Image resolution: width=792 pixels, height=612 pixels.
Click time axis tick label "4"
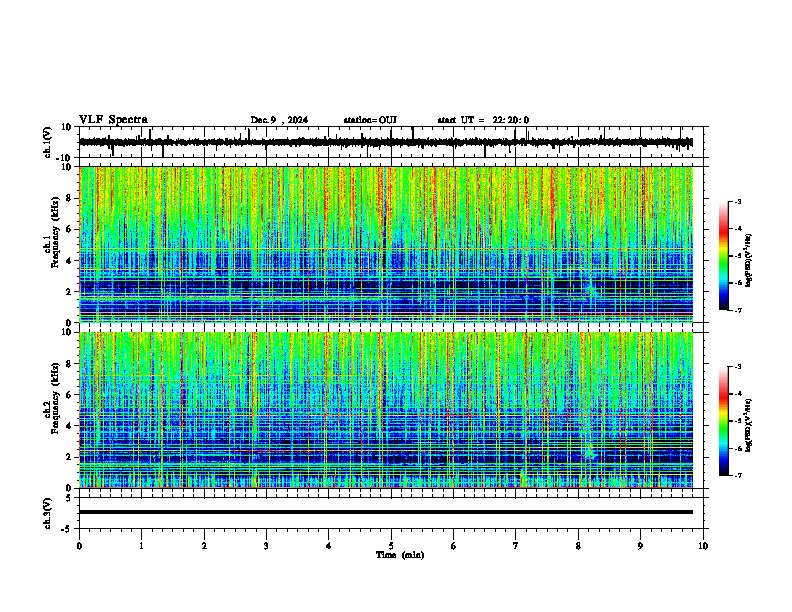coord(329,546)
